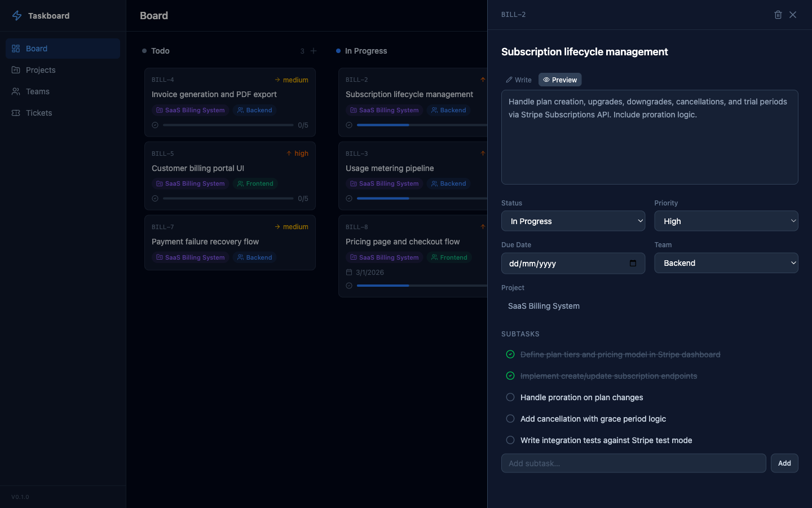812x508 pixels.
Task: Click the Add subtask button
Action: 784,463
